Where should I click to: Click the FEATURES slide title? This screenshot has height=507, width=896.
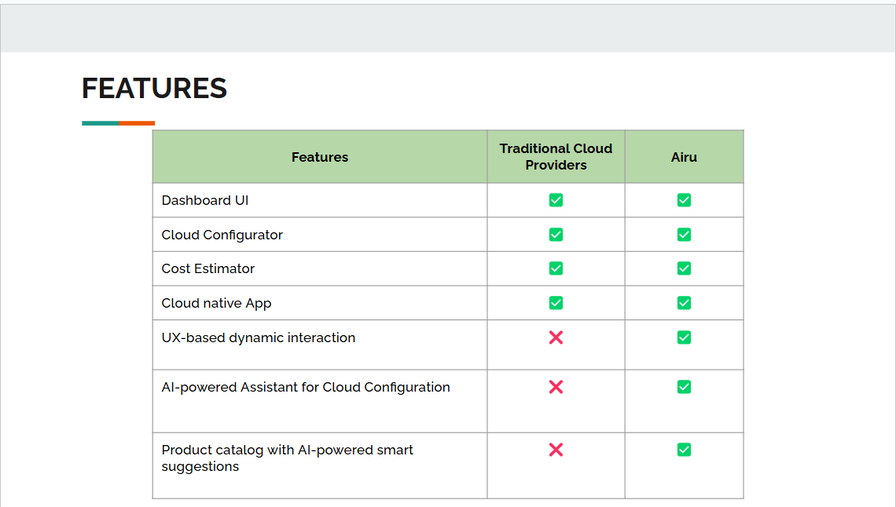coord(154,89)
